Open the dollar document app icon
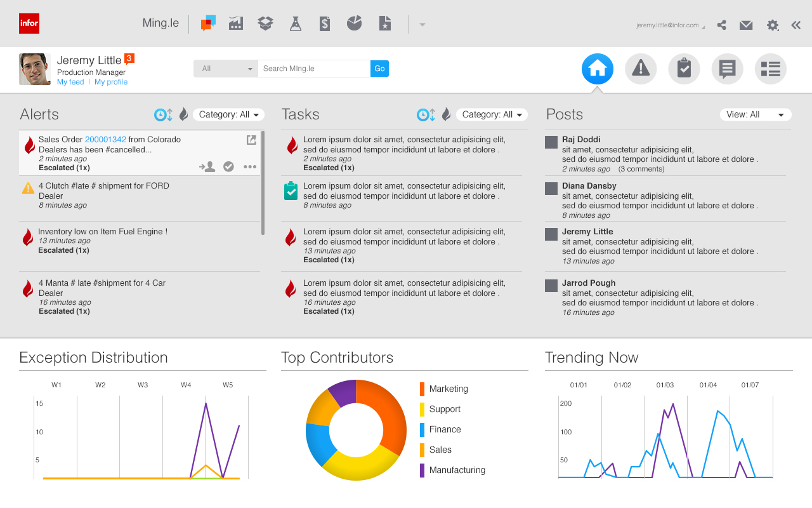Image resolution: width=812 pixels, height=508 pixels. coord(324,23)
